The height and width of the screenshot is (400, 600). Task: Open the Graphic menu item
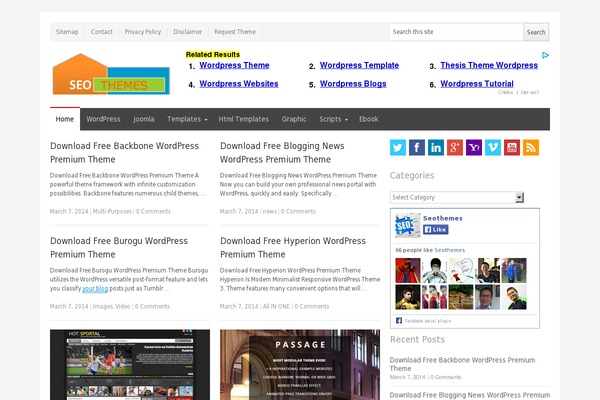point(294,119)
